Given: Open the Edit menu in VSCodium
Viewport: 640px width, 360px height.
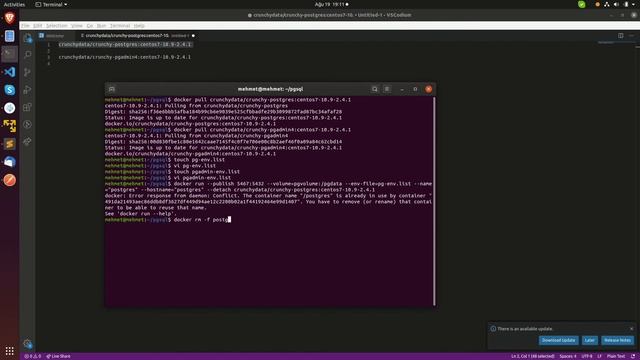Looking at the screenshot, I should 38,25.
